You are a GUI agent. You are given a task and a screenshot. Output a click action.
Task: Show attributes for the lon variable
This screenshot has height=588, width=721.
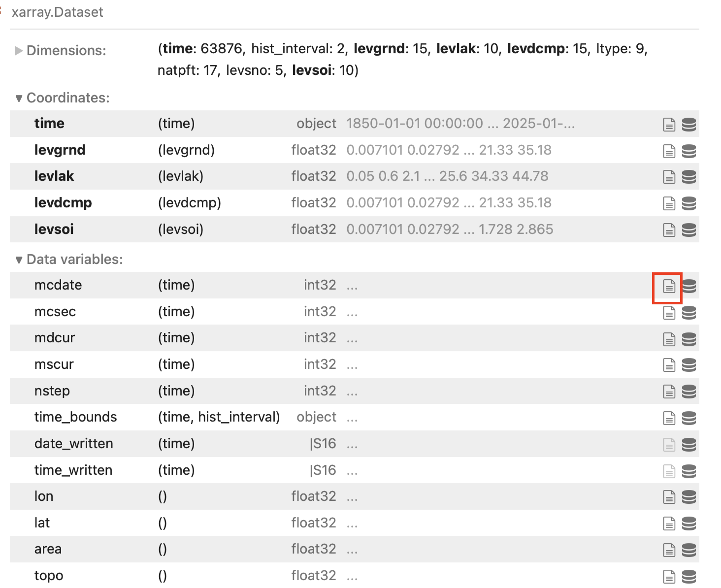[669, 497]
